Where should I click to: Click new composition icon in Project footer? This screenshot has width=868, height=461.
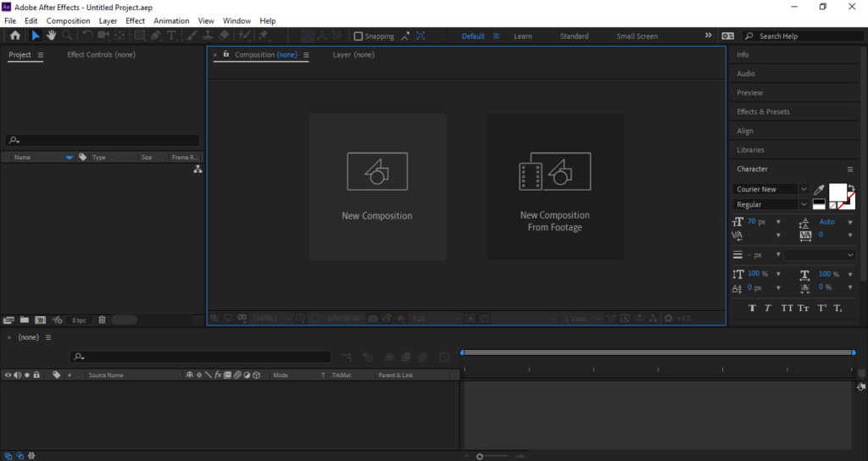pos(41,319)
